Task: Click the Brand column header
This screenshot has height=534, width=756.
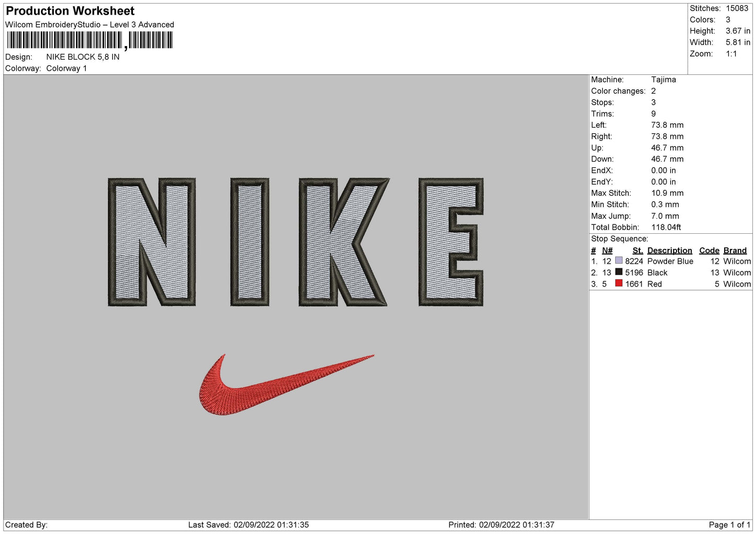Action: pos(735,251)
